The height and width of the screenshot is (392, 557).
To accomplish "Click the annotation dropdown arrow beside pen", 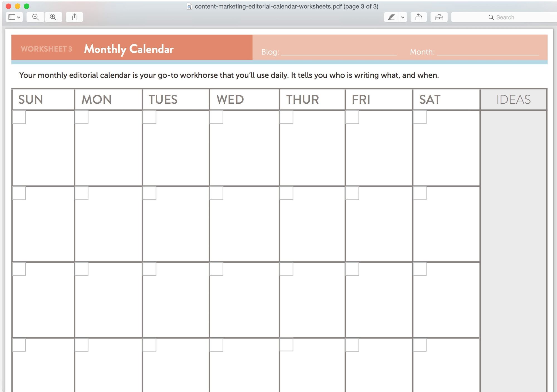I will [401, 17].
